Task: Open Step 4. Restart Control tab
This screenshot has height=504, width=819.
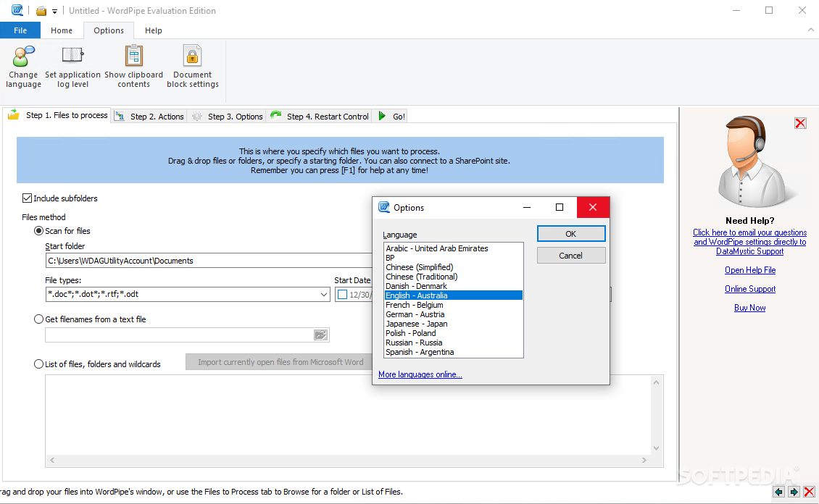Action: [320, 117]
